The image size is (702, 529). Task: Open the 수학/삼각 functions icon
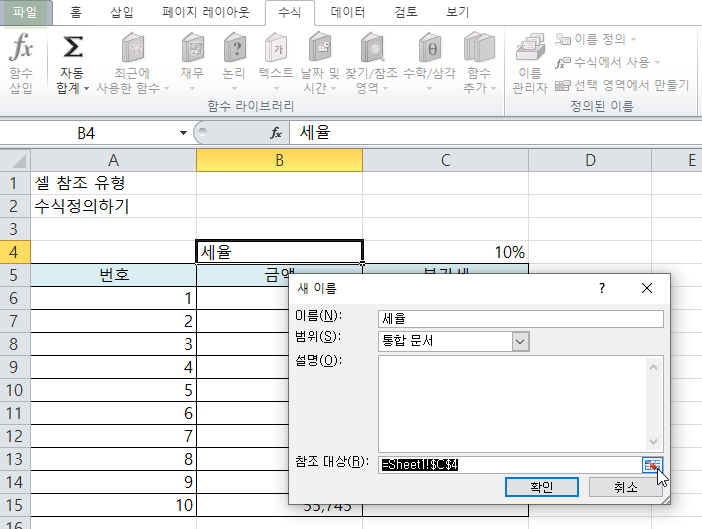[x=430, y=47]
